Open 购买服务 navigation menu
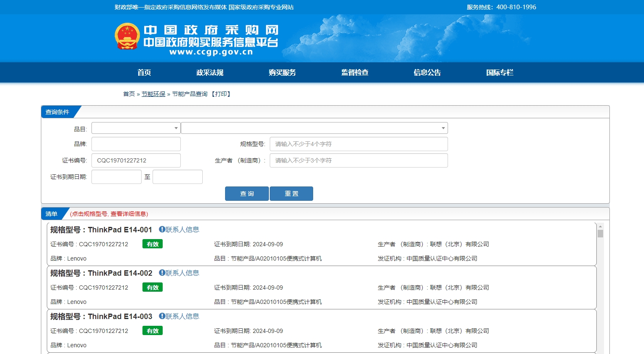644x354 pixels. point(282,72)
